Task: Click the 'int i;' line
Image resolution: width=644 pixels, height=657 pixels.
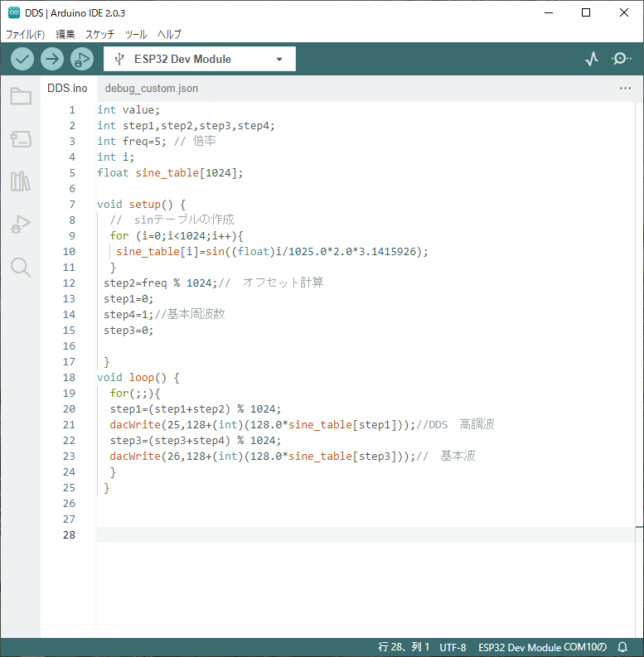Action: 116,157
